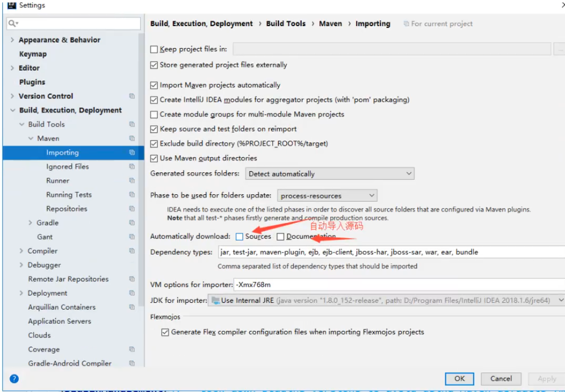Expand the Compiler node
The height and width of the screenshot is (392, 565).
(x=21, y=251)
